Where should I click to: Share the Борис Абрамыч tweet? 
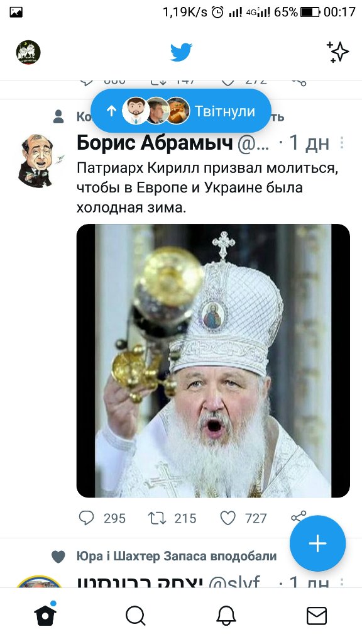(299, 517)
